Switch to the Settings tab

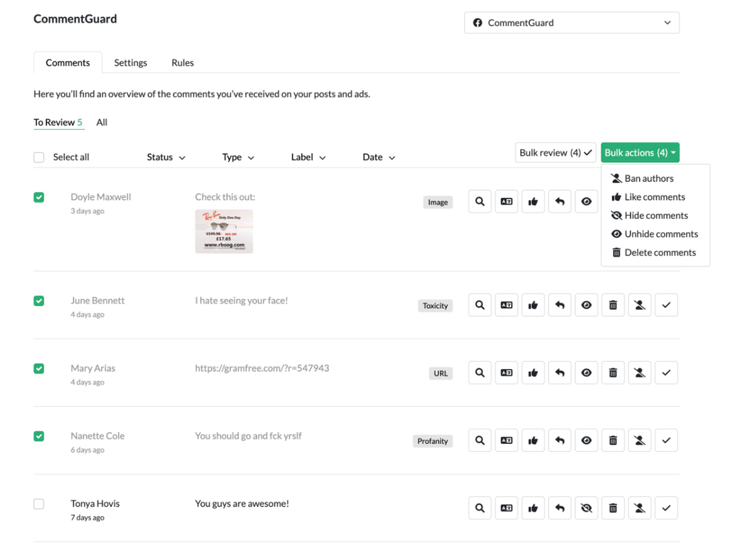coord(130,63)
